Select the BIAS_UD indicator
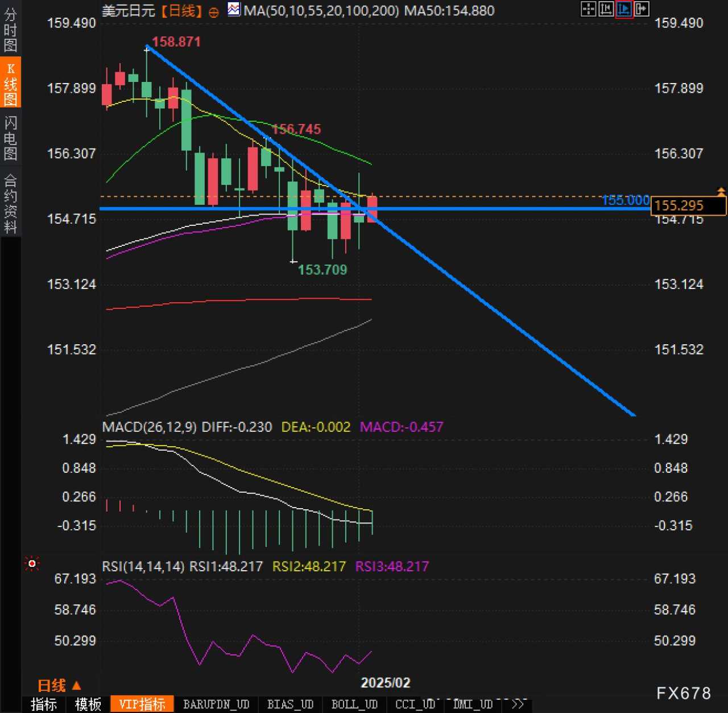 point(290,704)
